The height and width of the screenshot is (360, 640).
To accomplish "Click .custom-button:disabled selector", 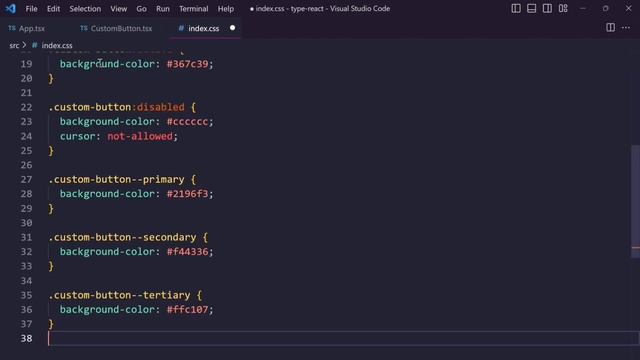I will point(116,107).
